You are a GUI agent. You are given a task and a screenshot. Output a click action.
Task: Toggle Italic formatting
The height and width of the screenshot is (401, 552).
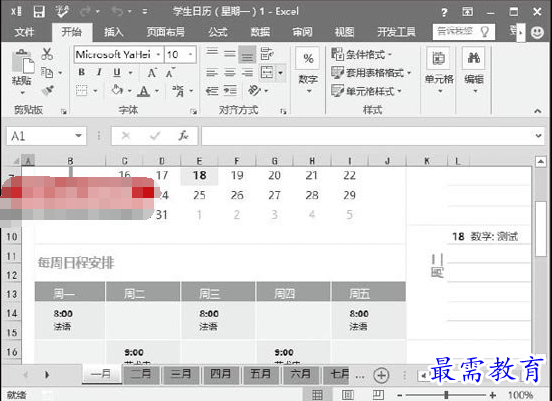pos(99,72)
